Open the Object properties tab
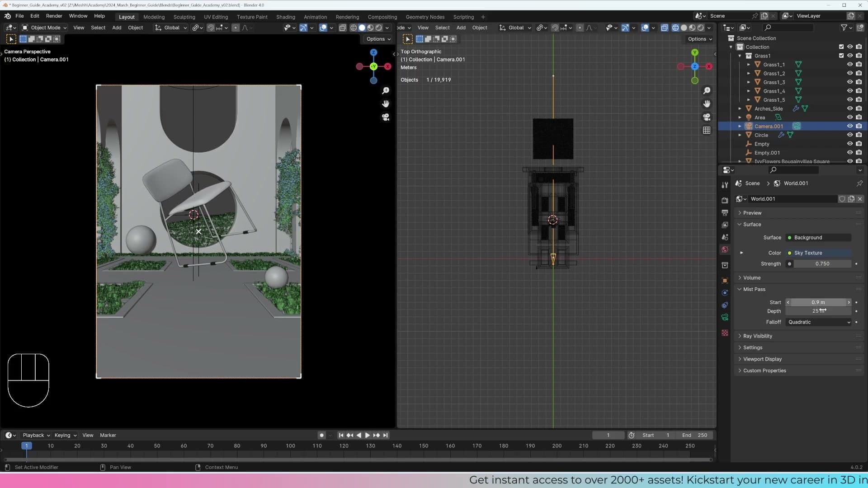This screenshot has height=488, width=868. [725, 280]
